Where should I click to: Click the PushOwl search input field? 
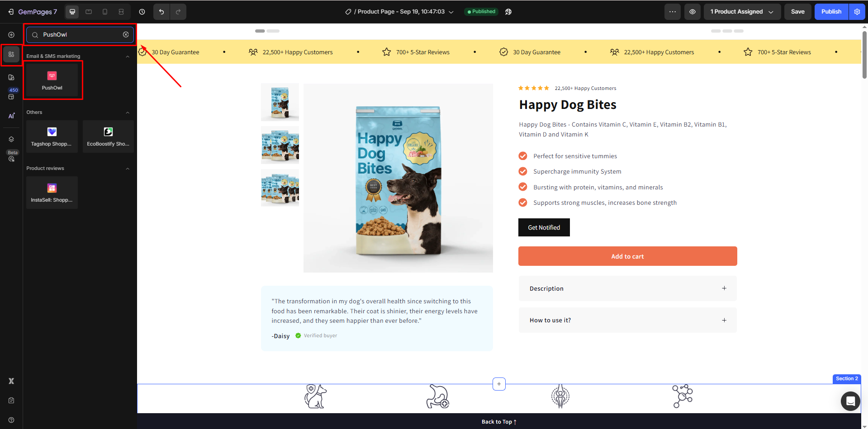(x=80, y=35)
